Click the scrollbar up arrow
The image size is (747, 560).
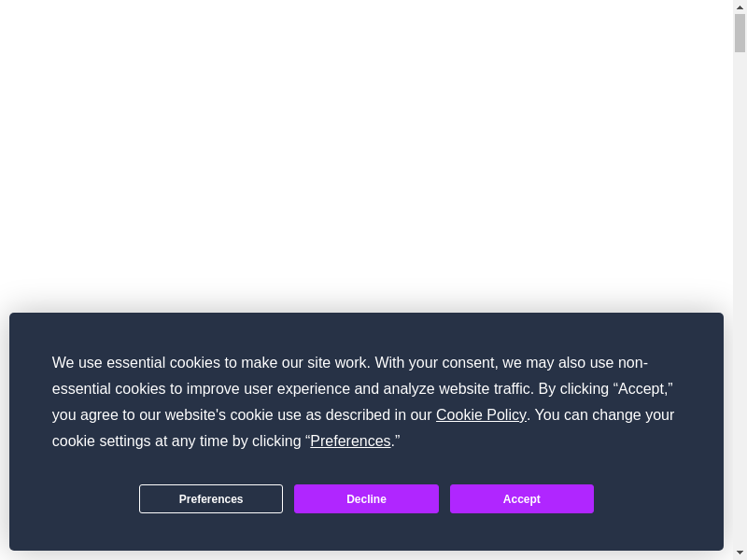tap(740, 7)
